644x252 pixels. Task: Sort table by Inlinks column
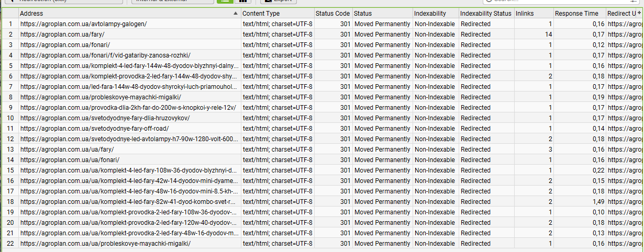(x=533, y=13)
